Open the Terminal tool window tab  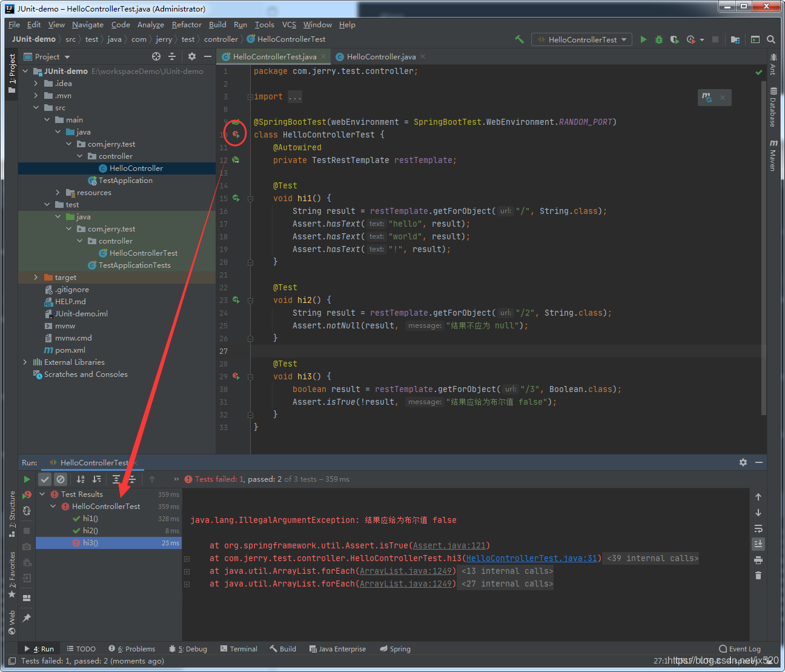[239, 649]
